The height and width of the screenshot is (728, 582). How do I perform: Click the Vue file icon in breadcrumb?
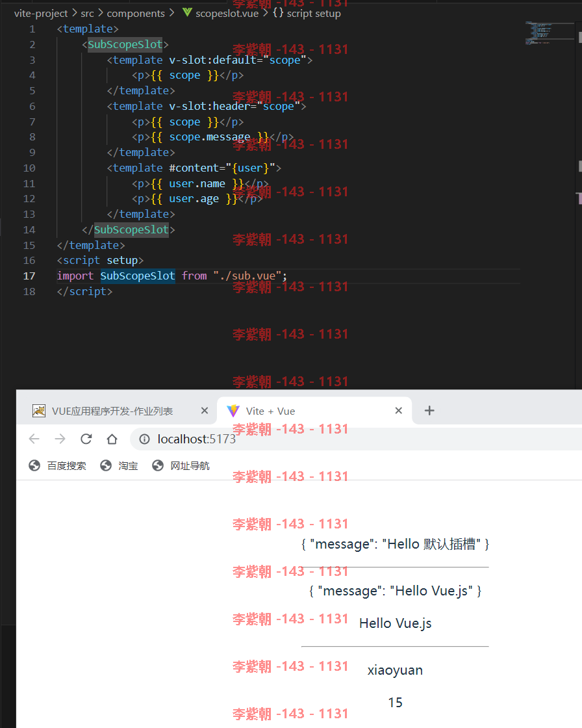[x=187, y=12]
